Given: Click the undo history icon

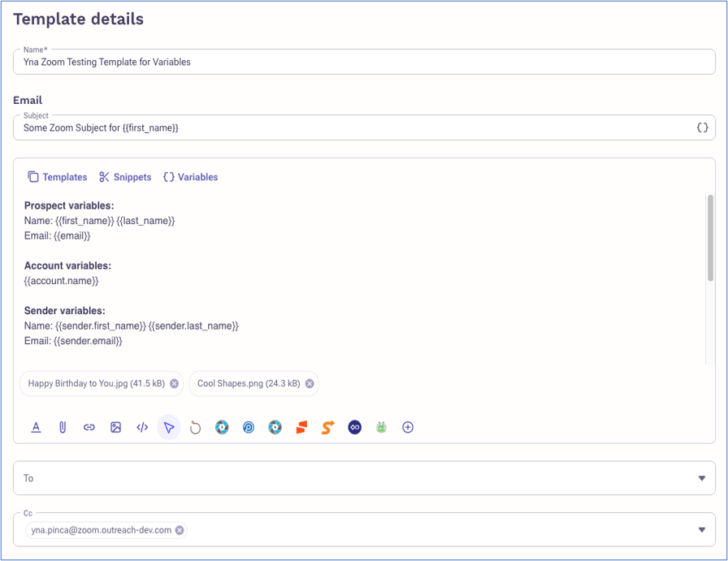Looking at the screenshot, I should [x=195, y=427].
